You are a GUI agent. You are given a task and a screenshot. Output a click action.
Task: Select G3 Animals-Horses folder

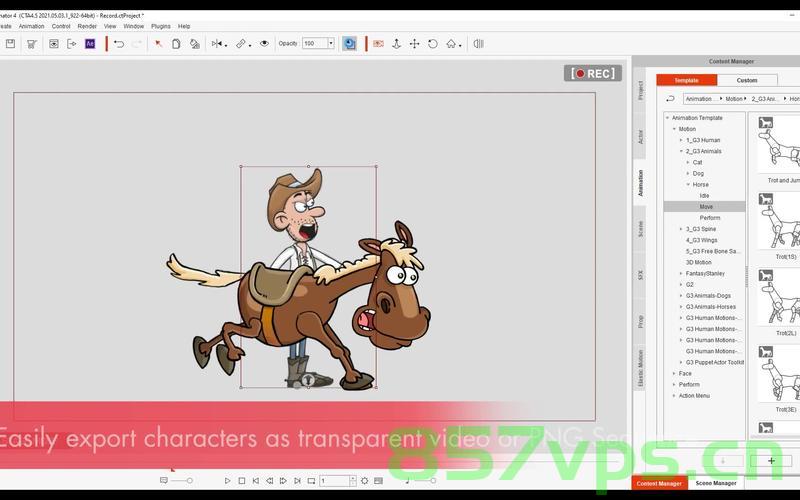pyautogui.click(x=711, y=307)
